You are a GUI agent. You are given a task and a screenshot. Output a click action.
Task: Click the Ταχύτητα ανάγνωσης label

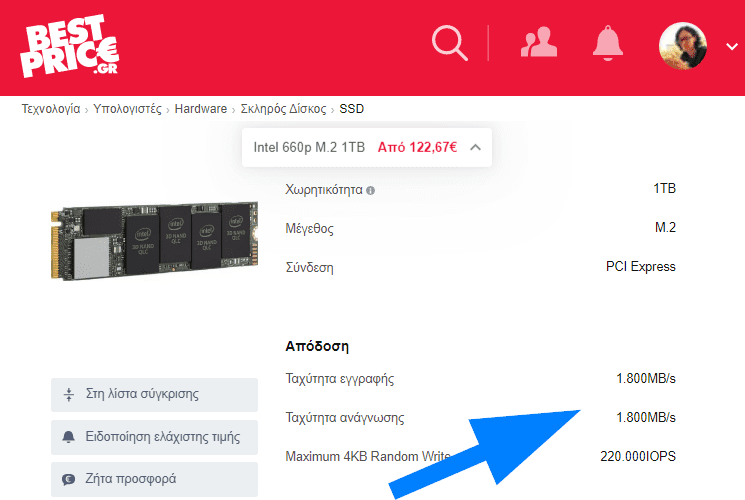pyautogui.click(x=345, y=418)
